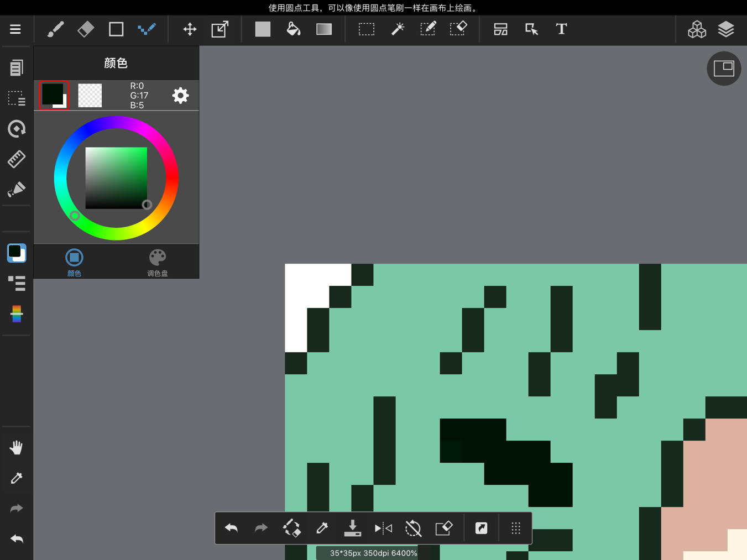Activate the Text tool
747x560 pixels.
tap(561, 29)
